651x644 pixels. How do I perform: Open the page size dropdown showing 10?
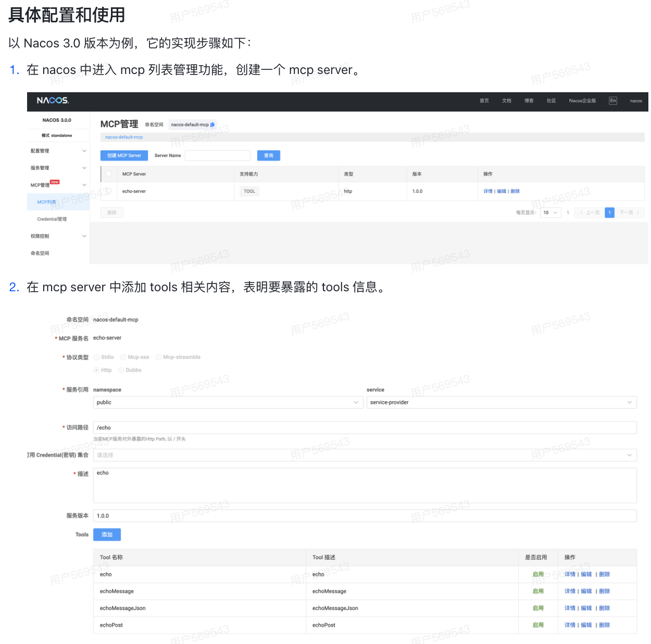[x=550, y=213]
